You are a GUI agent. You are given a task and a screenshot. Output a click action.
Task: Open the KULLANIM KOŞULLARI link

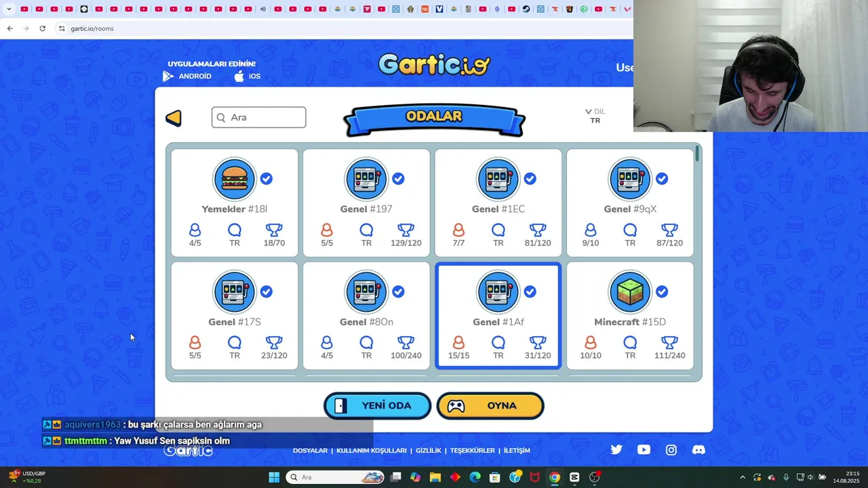[372, 450]
